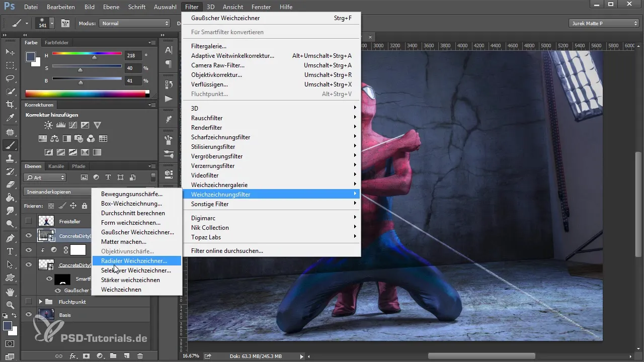Select the Pen tool
Screen dimensions: 644x362
coord(10,238)
